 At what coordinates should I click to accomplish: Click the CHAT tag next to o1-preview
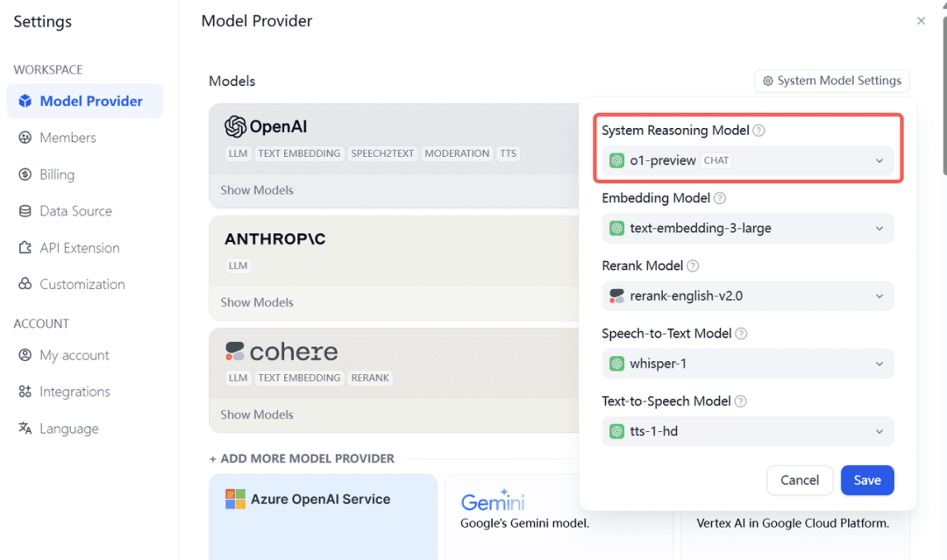click(716, 160)
